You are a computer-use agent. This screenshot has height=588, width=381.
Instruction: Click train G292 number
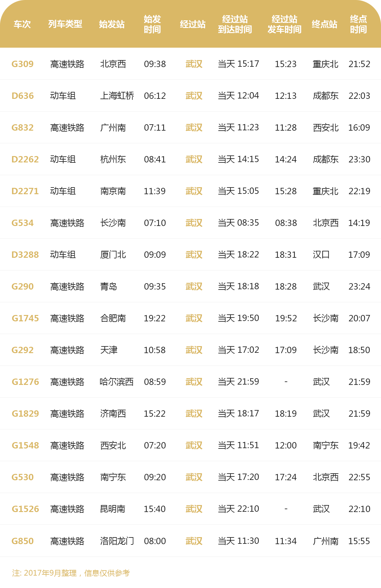point(23,350)
